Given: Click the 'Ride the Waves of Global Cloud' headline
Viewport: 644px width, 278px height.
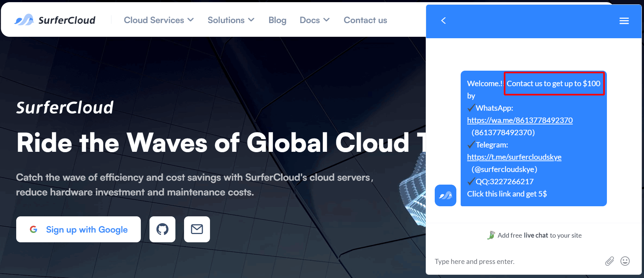Looking at the screenshot, I should click(x=221, y=143).
